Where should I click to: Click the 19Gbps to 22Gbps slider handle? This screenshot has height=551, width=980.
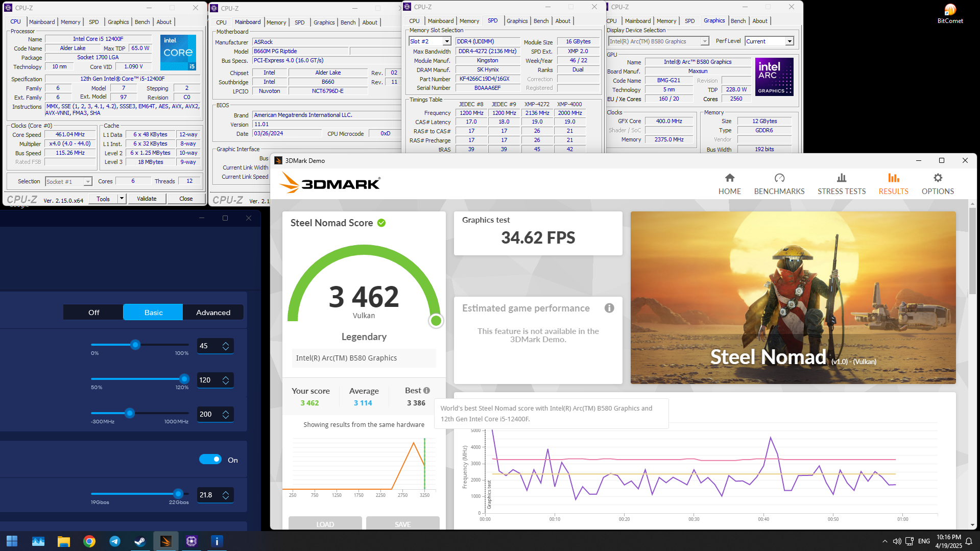point(178,494)
